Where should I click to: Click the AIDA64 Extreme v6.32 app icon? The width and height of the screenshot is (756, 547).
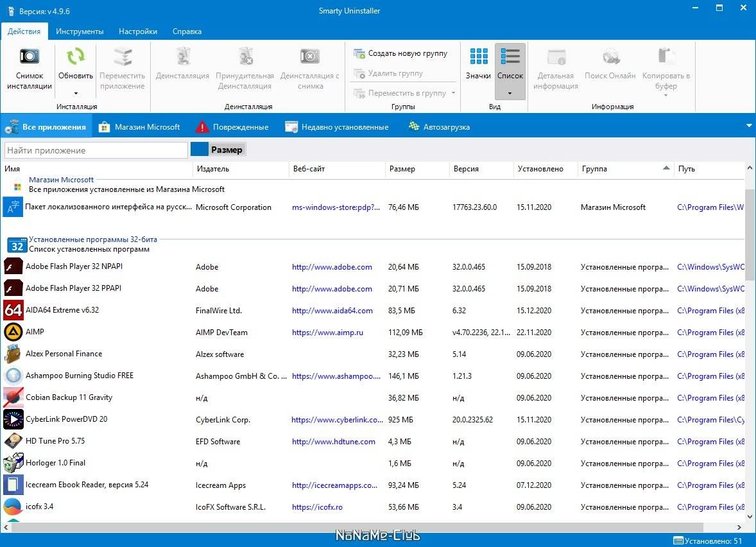[13, 310]
